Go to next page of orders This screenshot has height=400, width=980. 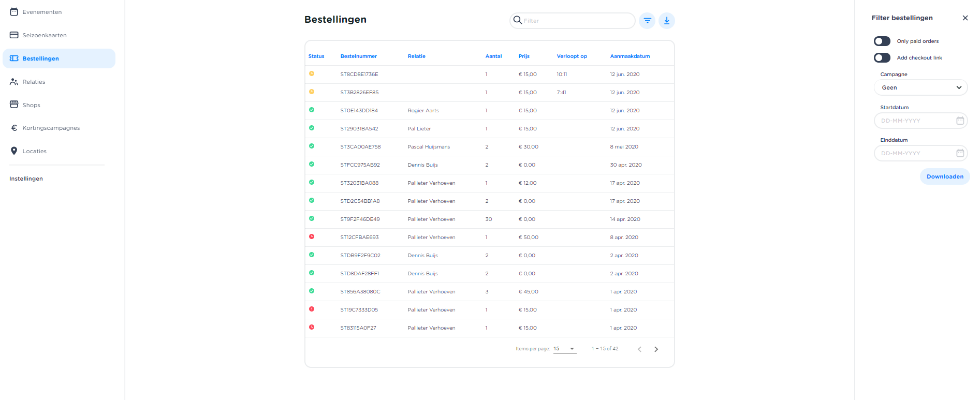pos(656,349)
